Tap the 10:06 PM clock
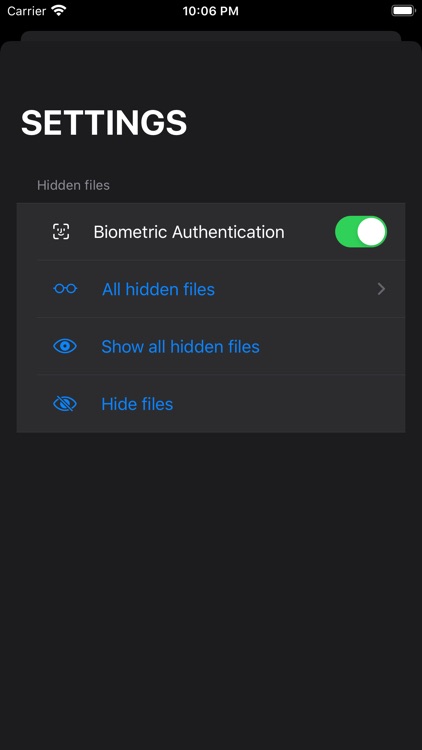Image resolution: width=422 pixels, height=750 pixels. coord(211,11)
